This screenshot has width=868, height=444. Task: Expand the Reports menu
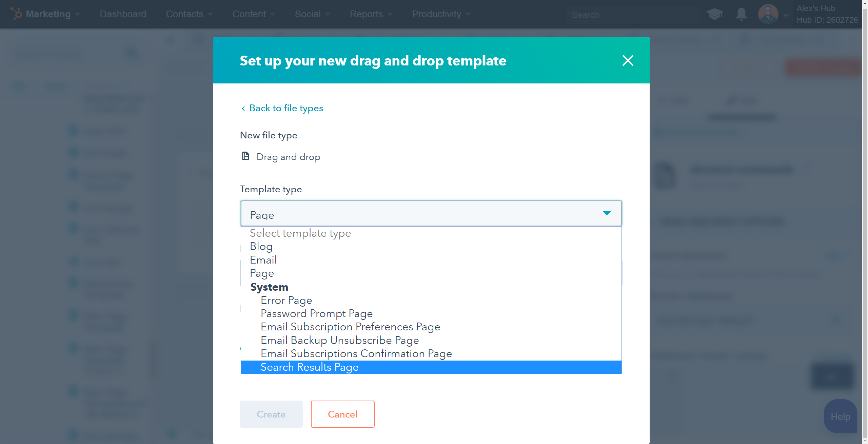pyautogui.click(x=371, y=14)
